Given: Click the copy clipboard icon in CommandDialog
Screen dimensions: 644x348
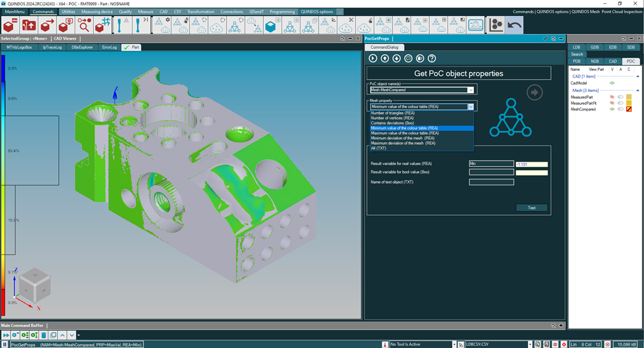Looking at the screenshot, I should click(x=420, y=58).
